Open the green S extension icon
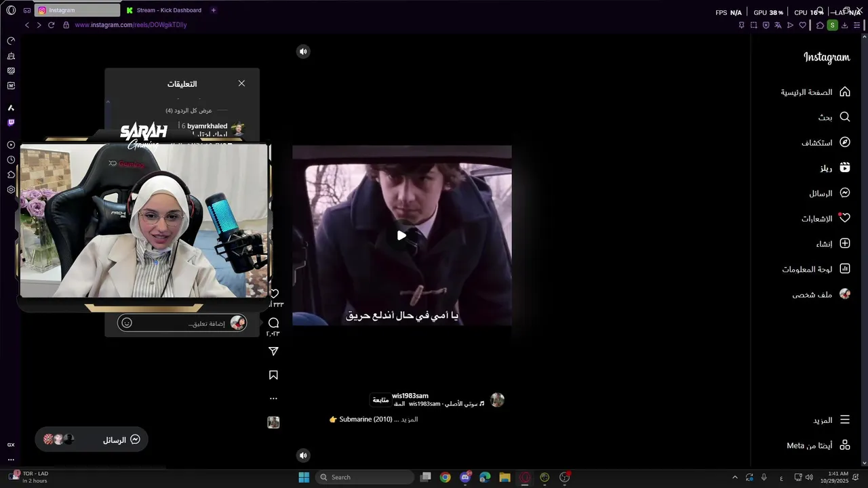 (833, 25)
